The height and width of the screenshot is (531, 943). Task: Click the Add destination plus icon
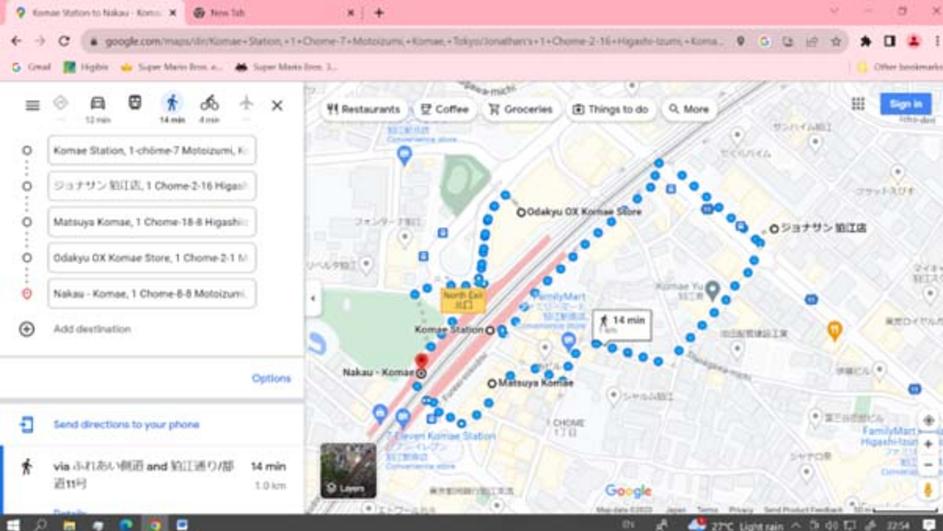coord(26,329)
